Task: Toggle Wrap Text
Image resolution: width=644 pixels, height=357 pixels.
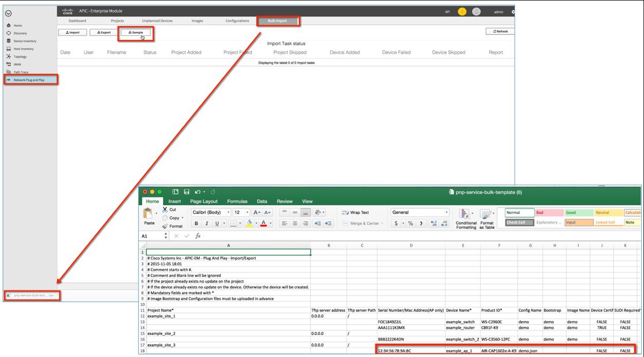Action: [355, 212]
